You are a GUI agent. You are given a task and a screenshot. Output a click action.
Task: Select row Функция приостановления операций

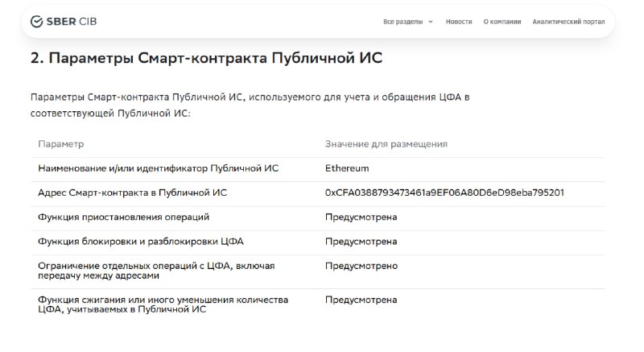click(x=318, y=217)
